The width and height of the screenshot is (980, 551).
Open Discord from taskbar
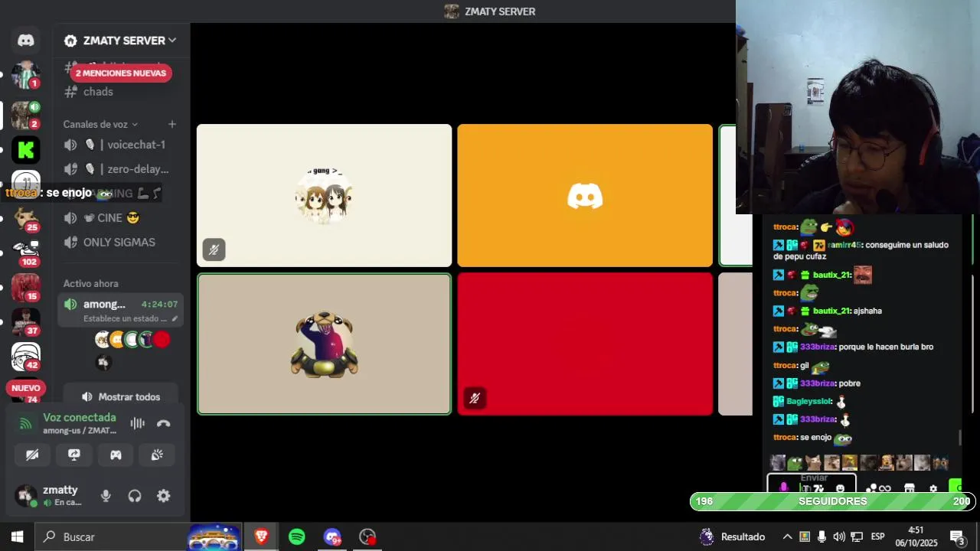332,536
